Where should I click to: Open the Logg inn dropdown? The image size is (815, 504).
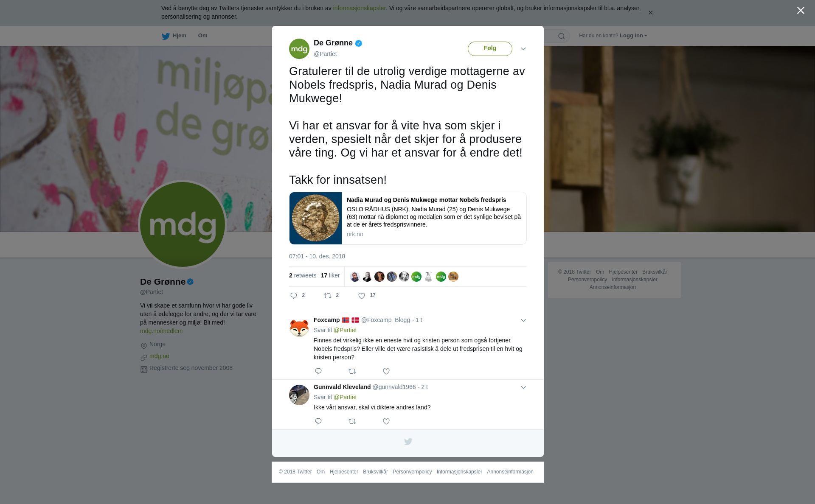pos(633,36)
